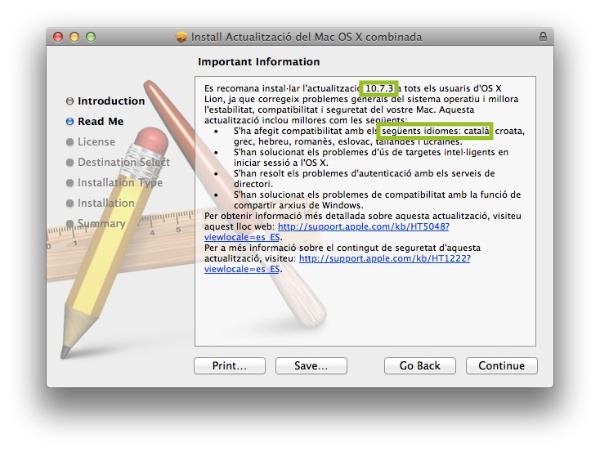
Task: Open Print... dialog for Read Me
Action: click(230, 366)
